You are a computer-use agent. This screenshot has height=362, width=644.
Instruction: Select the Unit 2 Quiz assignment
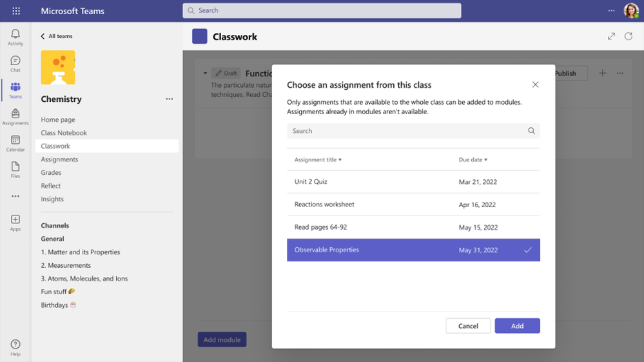(x=413, y=181)
